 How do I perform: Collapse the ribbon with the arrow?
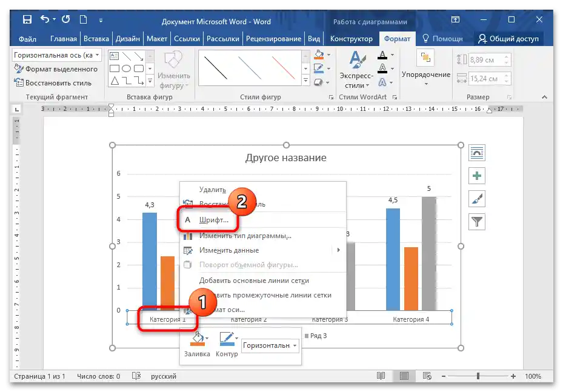pos(545,97)
